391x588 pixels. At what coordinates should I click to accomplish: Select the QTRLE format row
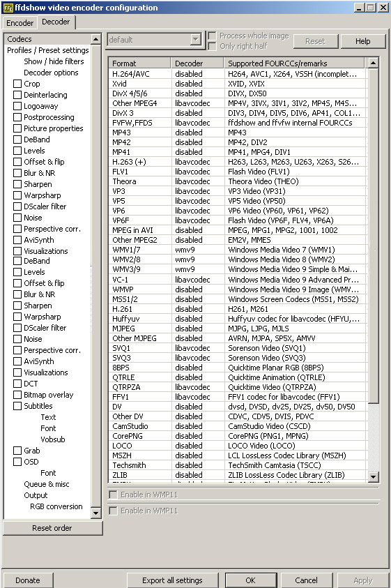[238, 377]
